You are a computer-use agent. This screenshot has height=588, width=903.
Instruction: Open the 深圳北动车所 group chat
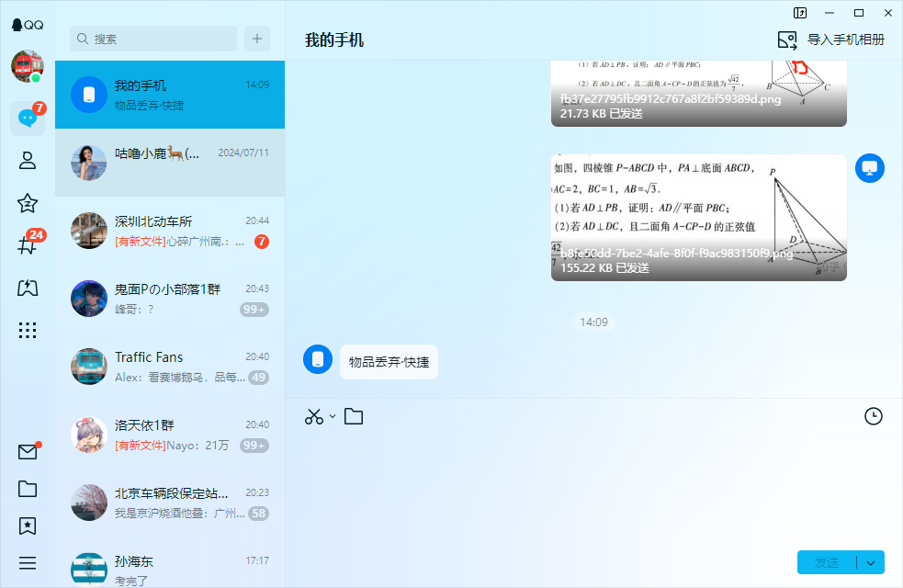point(170,231)
